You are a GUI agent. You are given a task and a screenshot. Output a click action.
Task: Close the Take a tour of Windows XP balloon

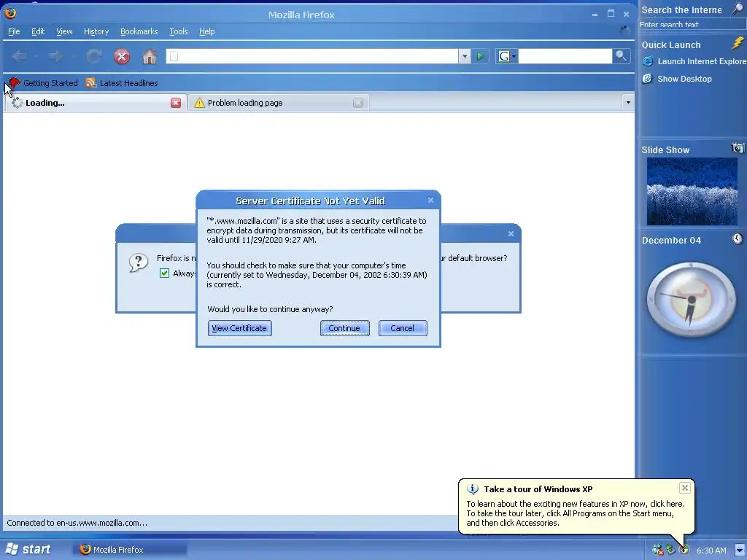click(684, 488)
